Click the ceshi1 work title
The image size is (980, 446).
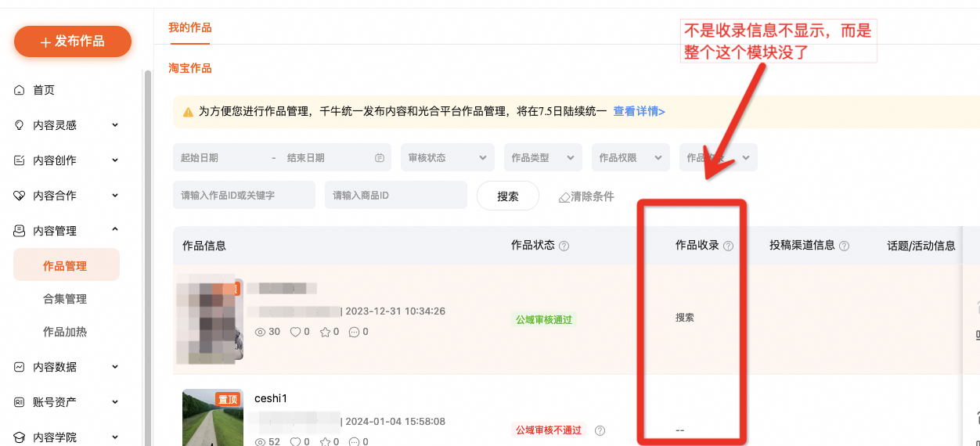[271, 398]
